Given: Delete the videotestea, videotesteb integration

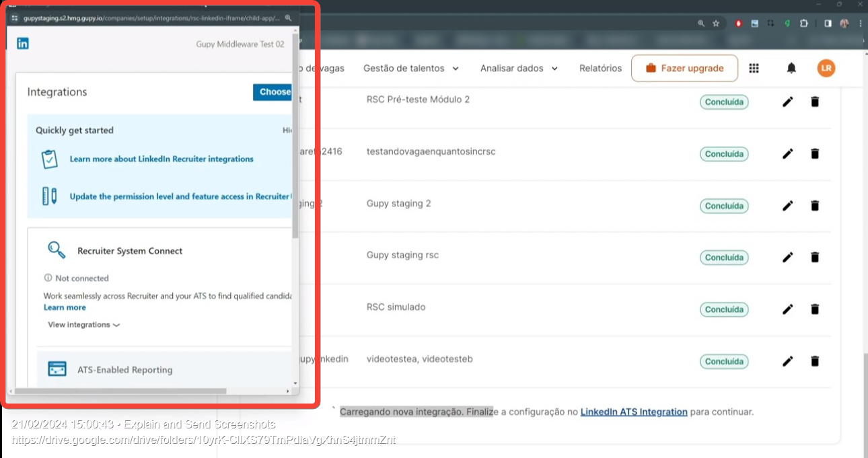Looking at the screenshot, I should coord(815,361).
